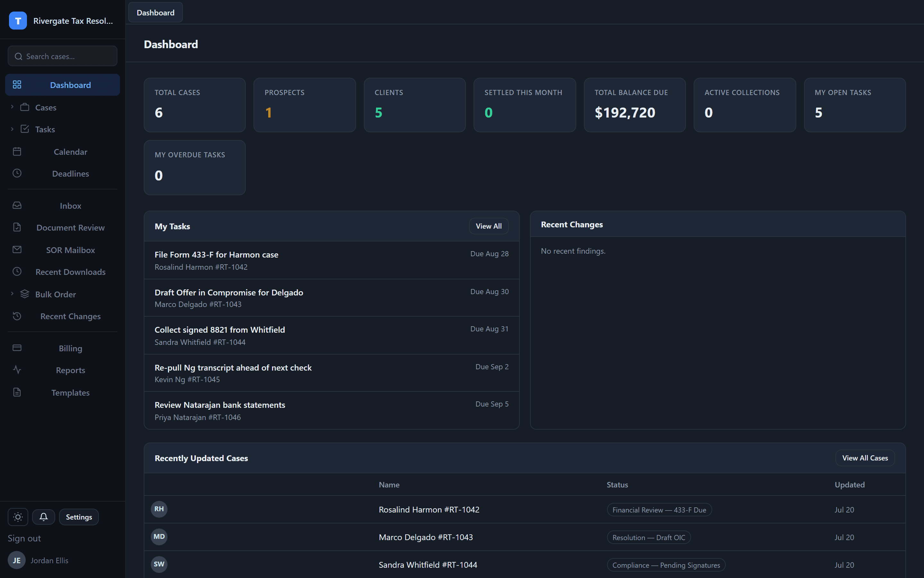Click the Recent Downloads clock icon

click(x=17, y=272)
